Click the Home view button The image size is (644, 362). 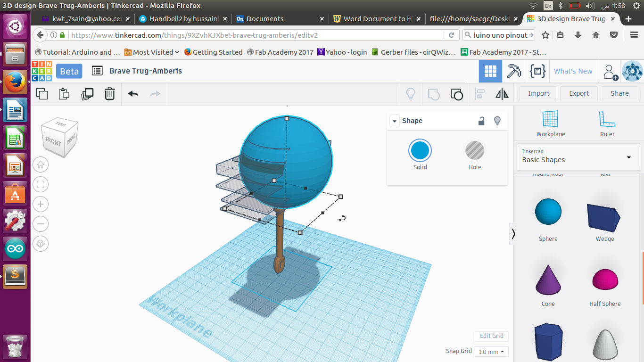click(41, 165)
